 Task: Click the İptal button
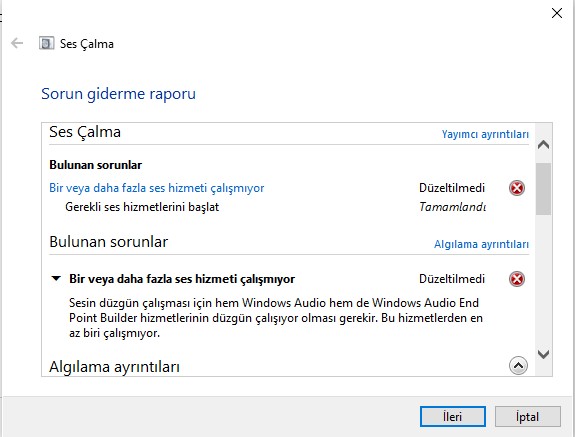coord(527,416)
